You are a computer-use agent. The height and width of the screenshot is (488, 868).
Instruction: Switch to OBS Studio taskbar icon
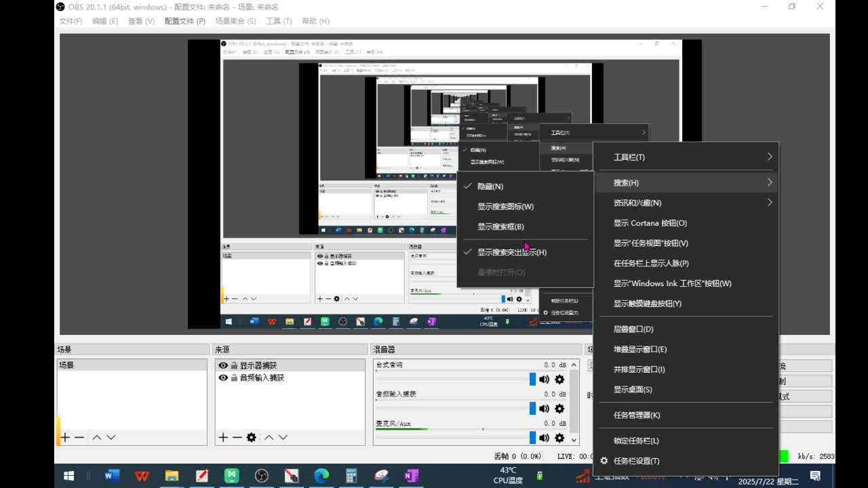[x=262, y=476]
